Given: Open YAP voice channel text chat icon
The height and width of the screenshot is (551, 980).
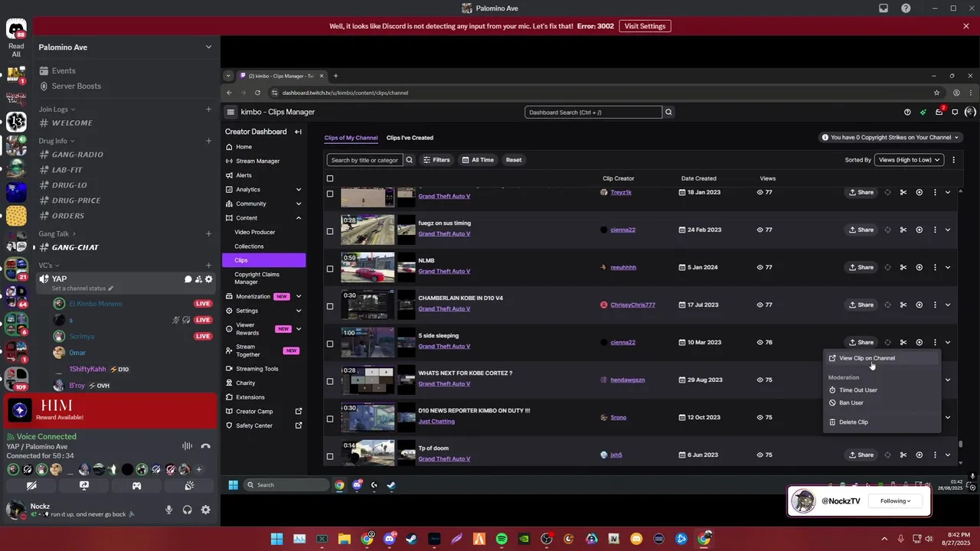Looking at the screenshot, I should [188, 279].
